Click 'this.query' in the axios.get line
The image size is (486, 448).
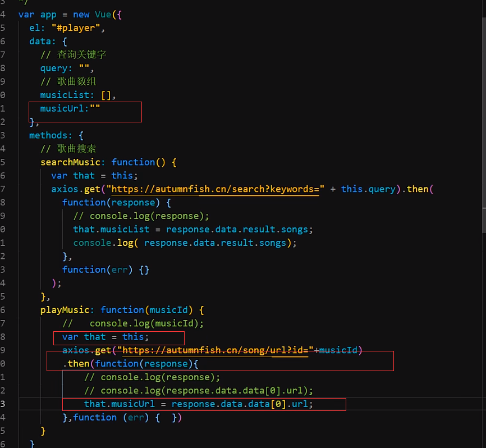[368, 189]
